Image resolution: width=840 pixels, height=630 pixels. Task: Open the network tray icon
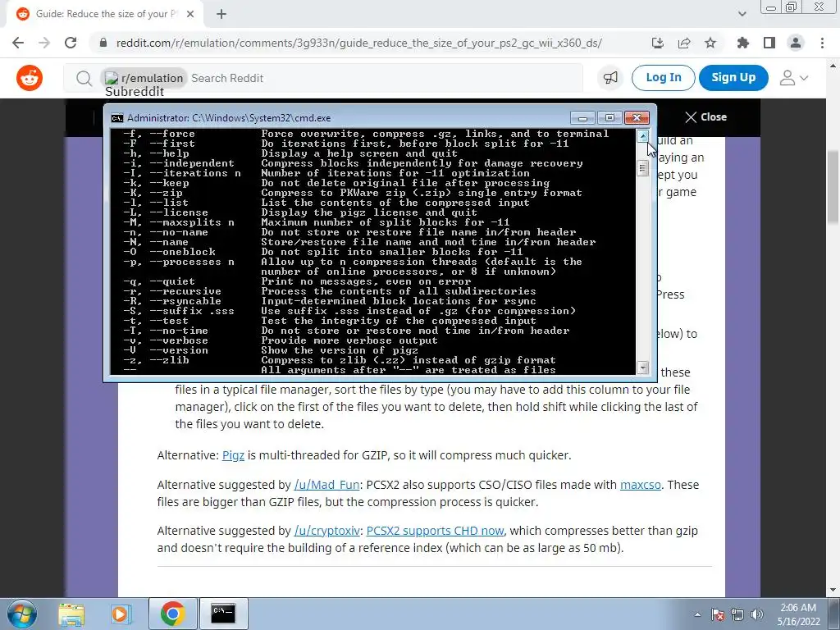point(737,614)
